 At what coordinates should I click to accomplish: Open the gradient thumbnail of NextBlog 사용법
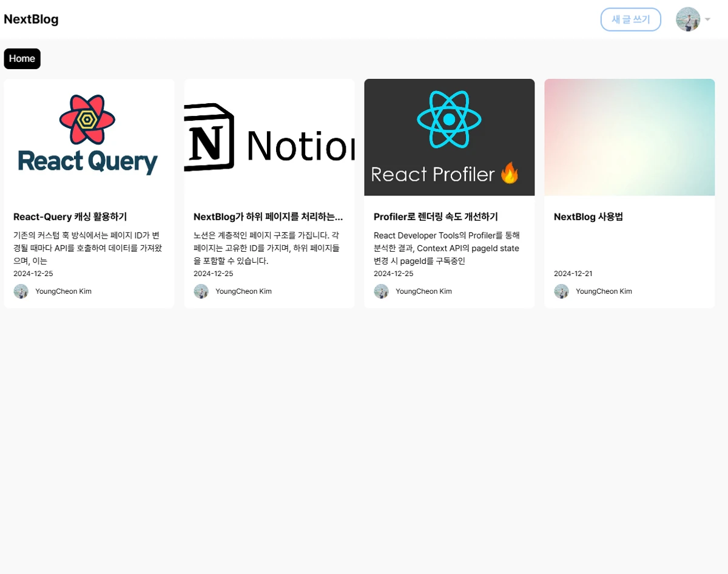point(629,137)
